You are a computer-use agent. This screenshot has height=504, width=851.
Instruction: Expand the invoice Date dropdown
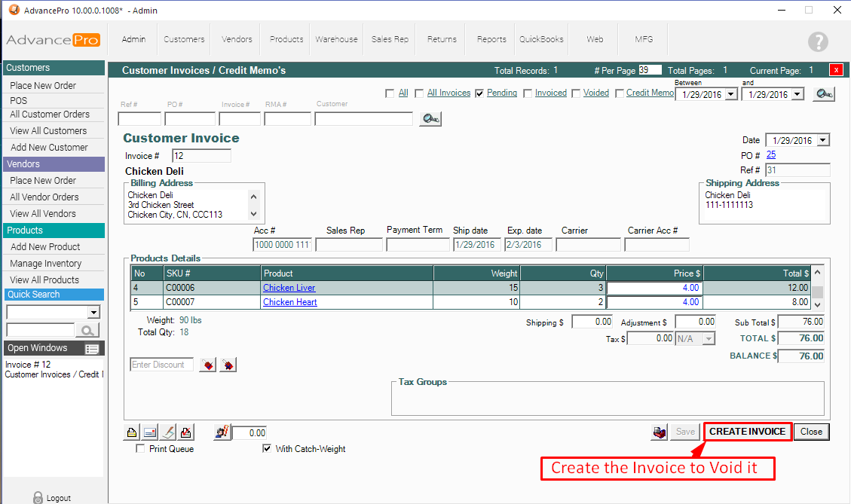tap(822, 140)
